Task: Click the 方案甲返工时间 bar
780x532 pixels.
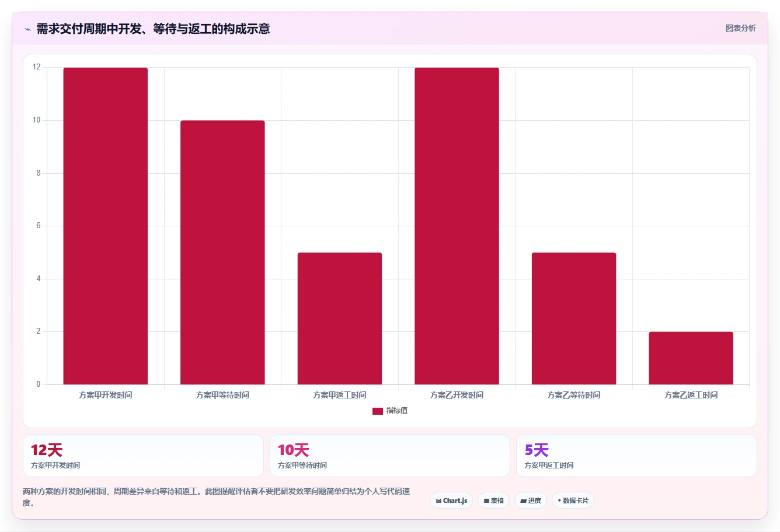Action: pos(340,318)
